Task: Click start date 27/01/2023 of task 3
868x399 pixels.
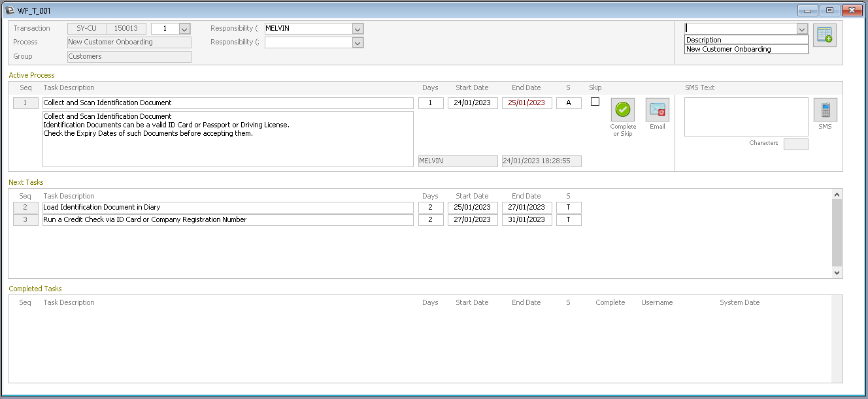Action: tap(473, 220)
